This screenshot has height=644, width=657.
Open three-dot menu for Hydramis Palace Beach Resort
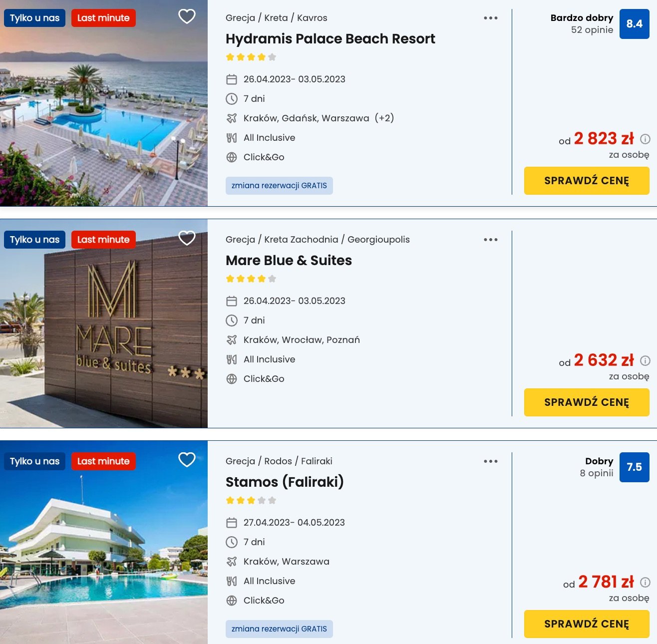tap(491, 18)
